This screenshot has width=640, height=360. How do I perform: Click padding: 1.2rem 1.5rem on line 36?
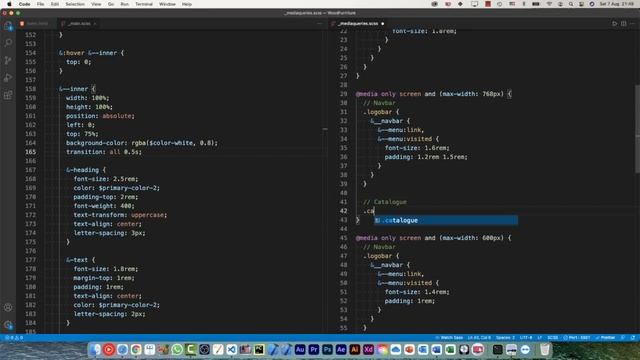click(426, 157)
